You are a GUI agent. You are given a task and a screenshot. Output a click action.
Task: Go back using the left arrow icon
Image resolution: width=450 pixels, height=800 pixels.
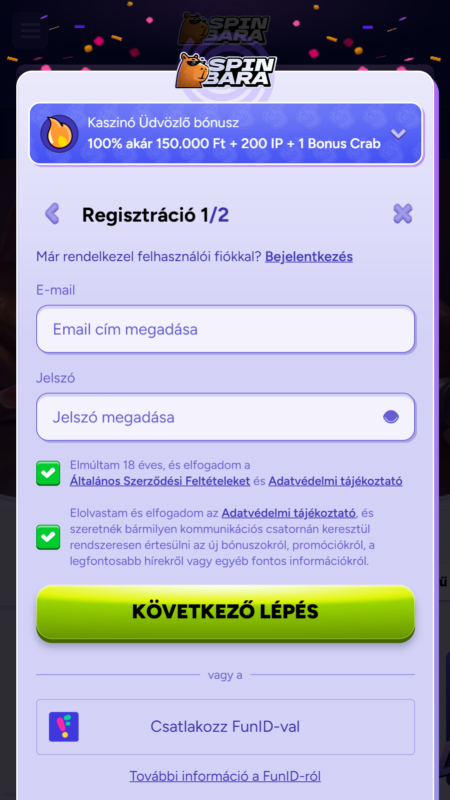[x=52, y=214]
